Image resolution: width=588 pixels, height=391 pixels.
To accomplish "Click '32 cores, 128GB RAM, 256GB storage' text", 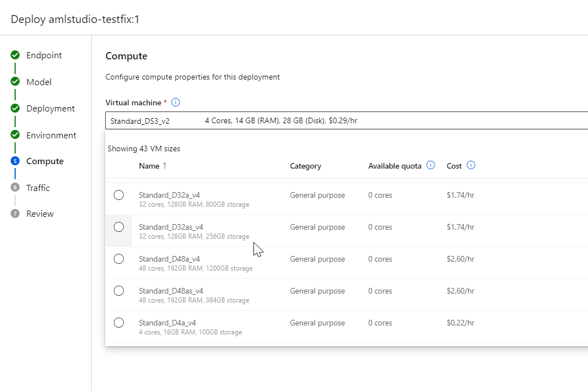I will pyautogui.click(x=194, y=236).
